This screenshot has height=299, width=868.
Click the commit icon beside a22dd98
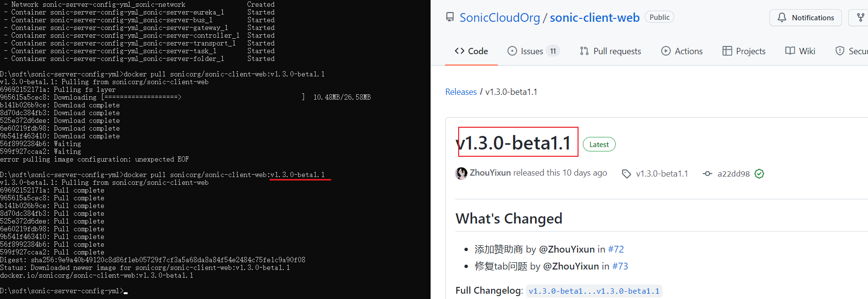708,174
